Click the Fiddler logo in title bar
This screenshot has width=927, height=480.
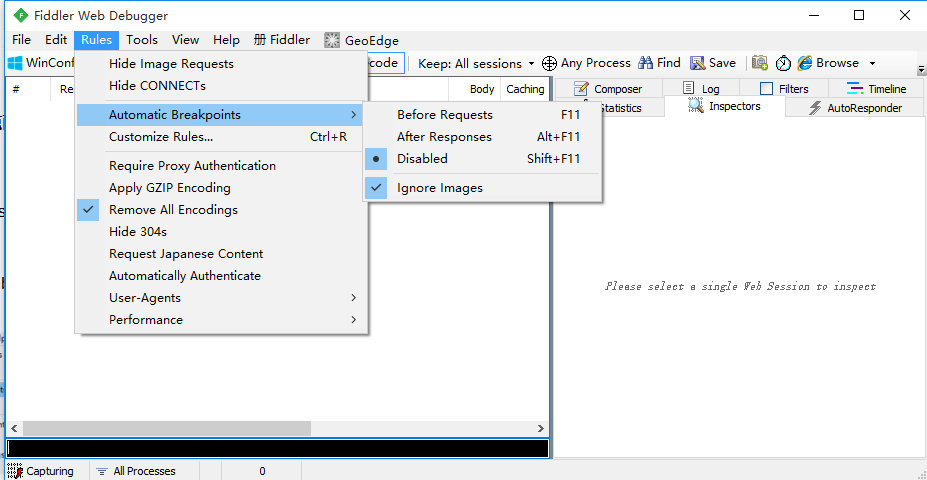click(21, 15)
